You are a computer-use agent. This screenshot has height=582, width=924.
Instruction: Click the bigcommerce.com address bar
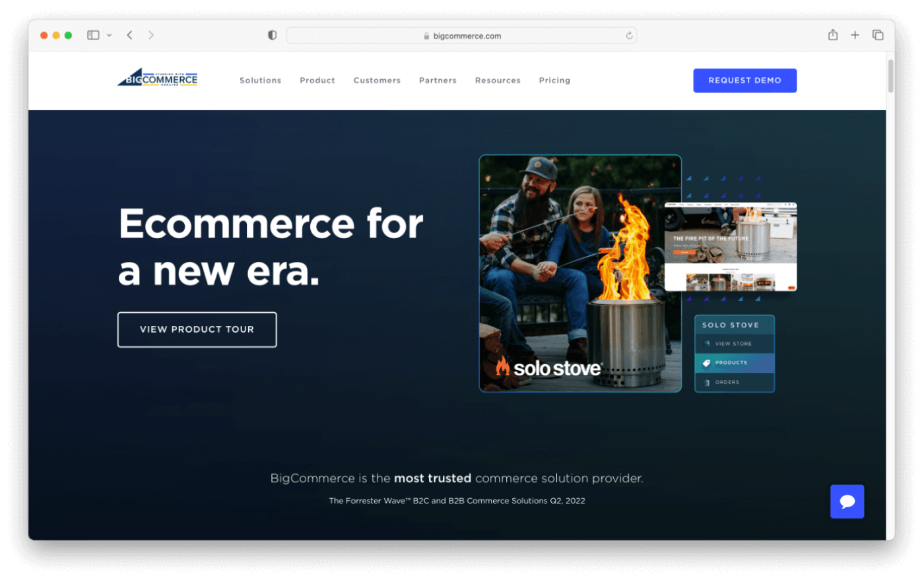click(x=462, y=36)
